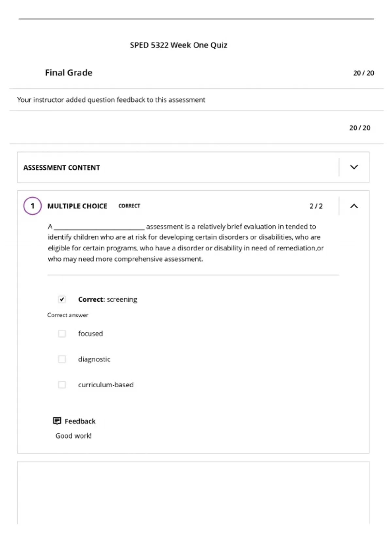This screenshot has width=392, height=556.
Task: Click the SPED 5322 Week One Quiz title
Action: [178, 45]
